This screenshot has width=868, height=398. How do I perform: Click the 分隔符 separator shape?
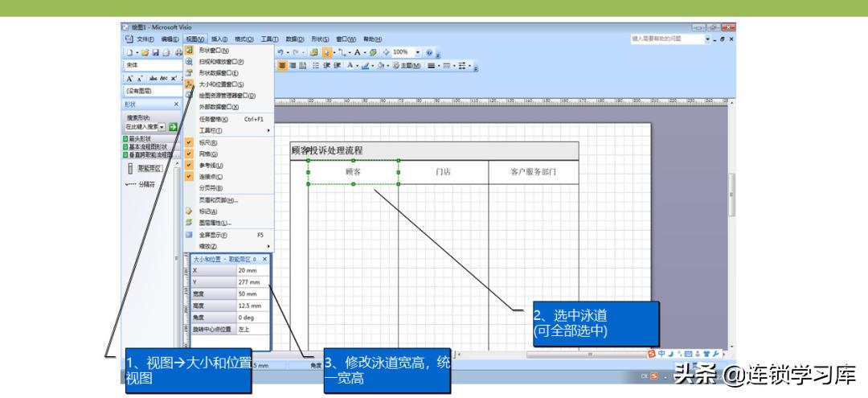(x=141, y=184)
